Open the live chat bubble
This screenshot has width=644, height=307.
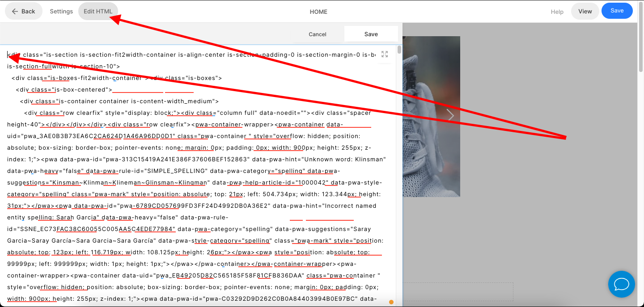point(622,284)
